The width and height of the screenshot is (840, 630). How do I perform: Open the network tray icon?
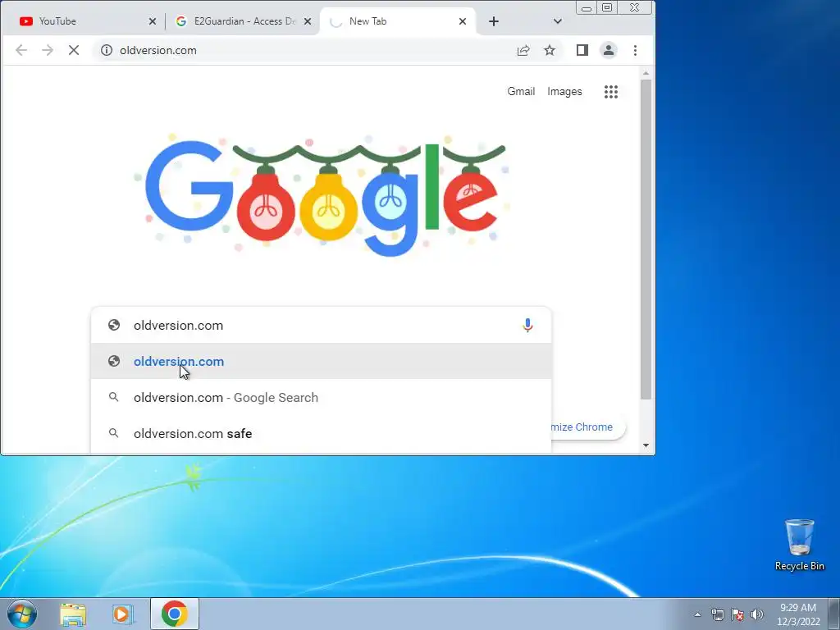point(717,614)
